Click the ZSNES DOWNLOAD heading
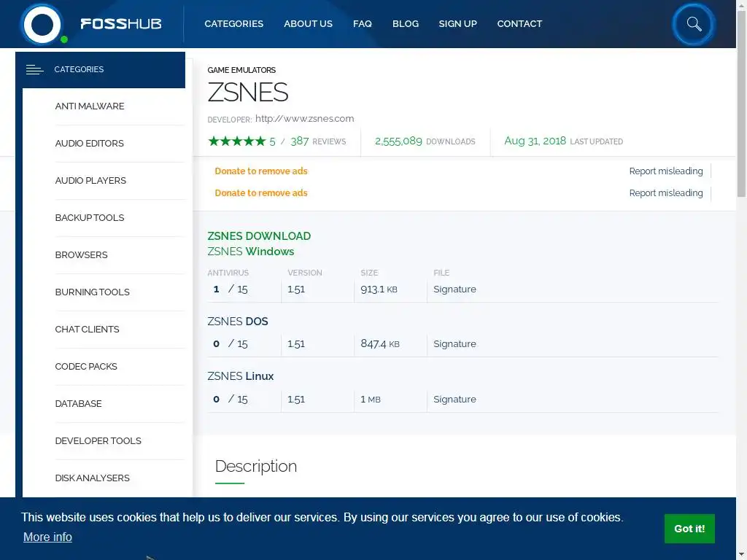Image resolution: width=747 pixels, height=560 pixels. point(259,236)
